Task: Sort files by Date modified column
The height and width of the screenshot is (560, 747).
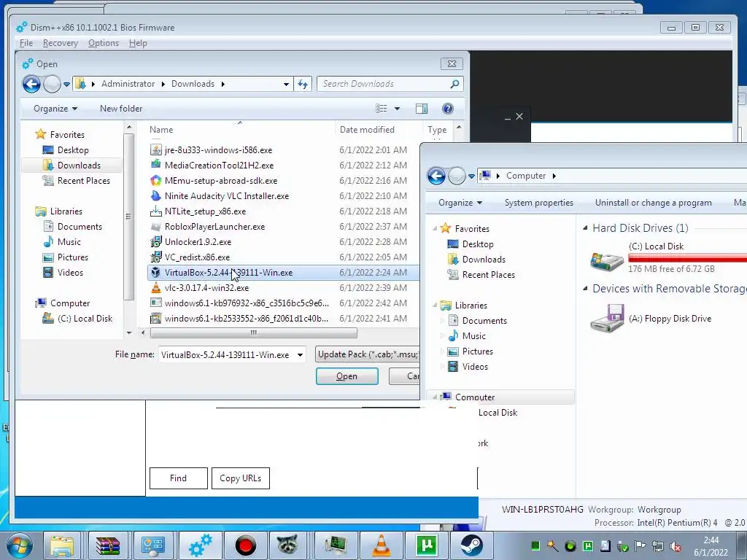Action: (x=367, y=130)
